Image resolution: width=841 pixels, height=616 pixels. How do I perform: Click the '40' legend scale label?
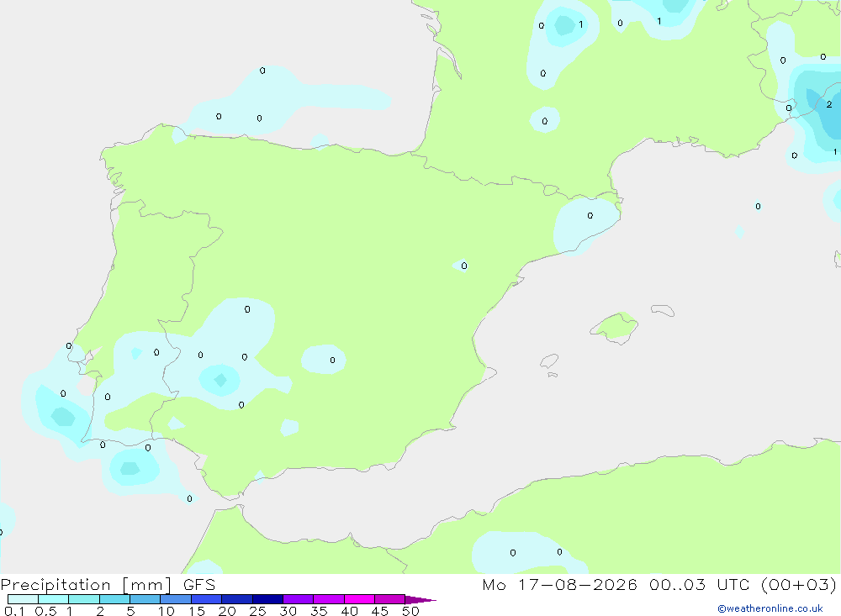point(350,611)
